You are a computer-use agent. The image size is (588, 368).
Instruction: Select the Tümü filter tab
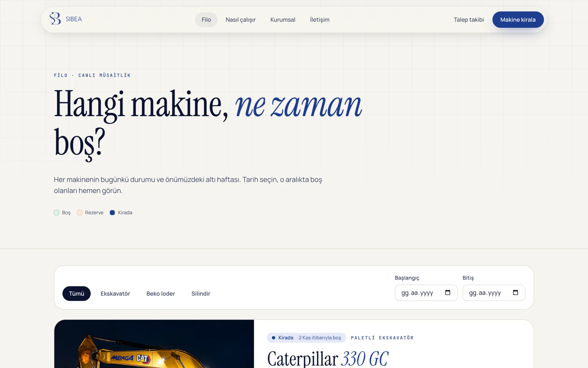coord(77,293)
